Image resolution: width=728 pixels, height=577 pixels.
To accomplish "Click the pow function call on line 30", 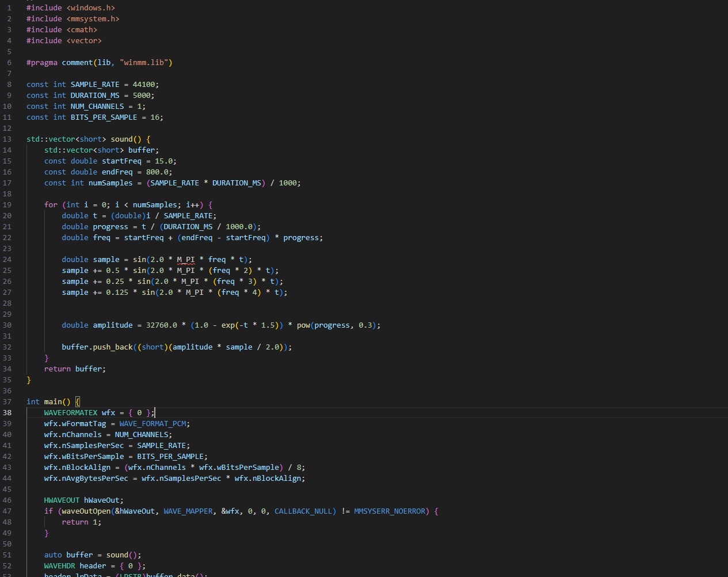I will pos(303,325).
